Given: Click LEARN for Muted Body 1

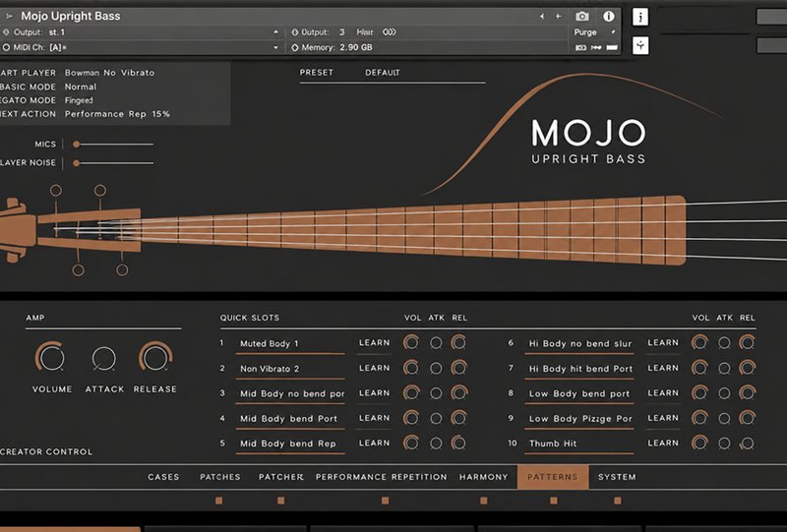Looking at the screenshot, I should pyautogui.click(x=375, y=343).
